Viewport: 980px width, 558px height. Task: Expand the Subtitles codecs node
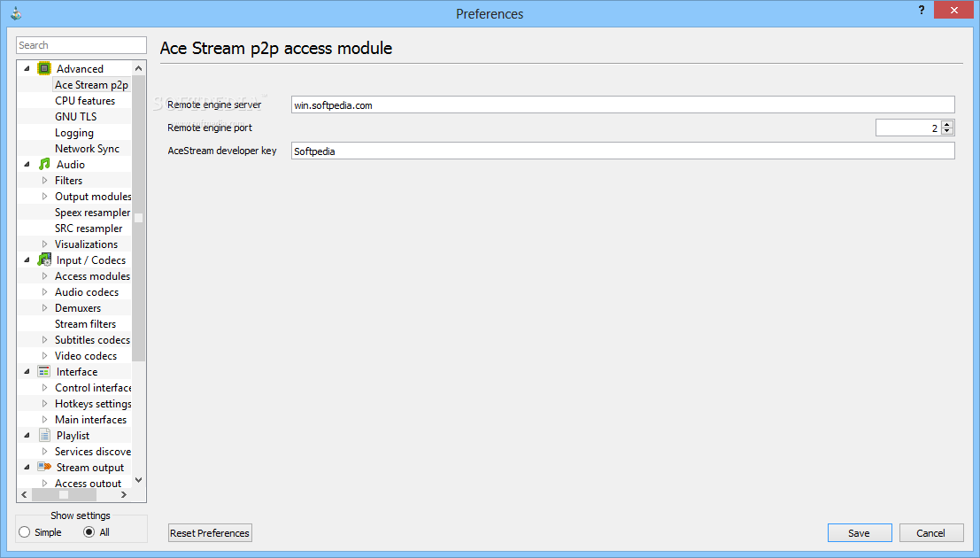tap(44, 340)
